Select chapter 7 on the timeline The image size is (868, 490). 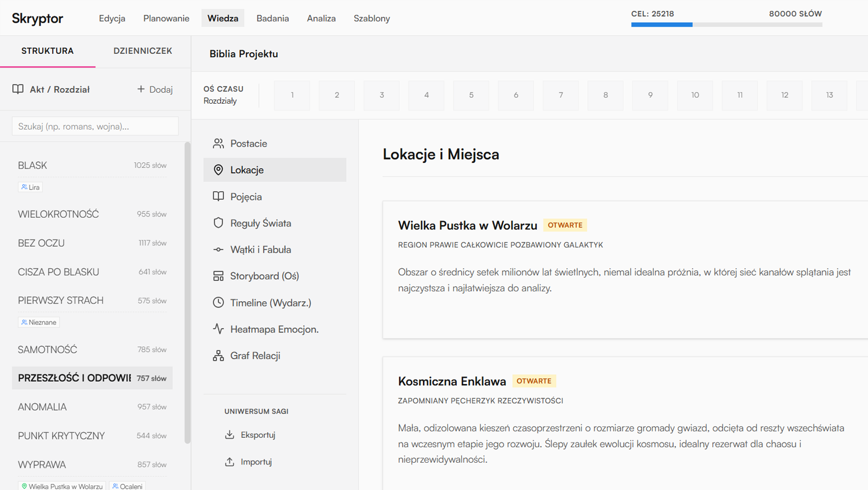click(x=561, y=95)
